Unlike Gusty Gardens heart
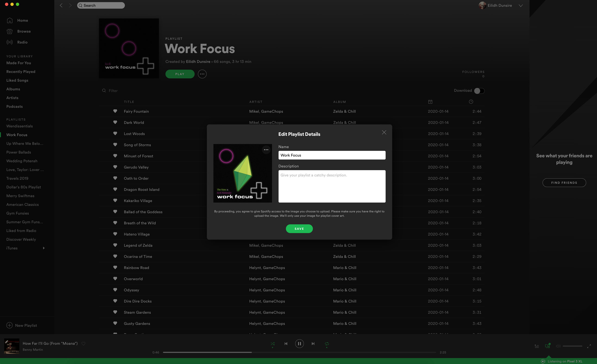The width and height of the screenshot is (597, 364). coord(115,324)
